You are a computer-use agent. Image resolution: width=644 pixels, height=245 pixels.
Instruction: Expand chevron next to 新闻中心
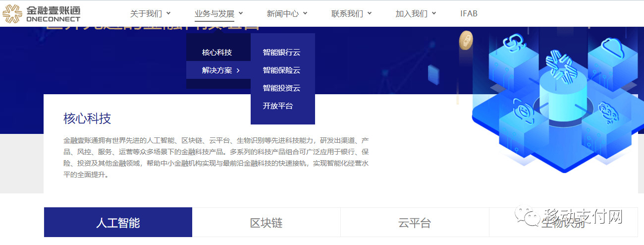(x=305, y=13)
